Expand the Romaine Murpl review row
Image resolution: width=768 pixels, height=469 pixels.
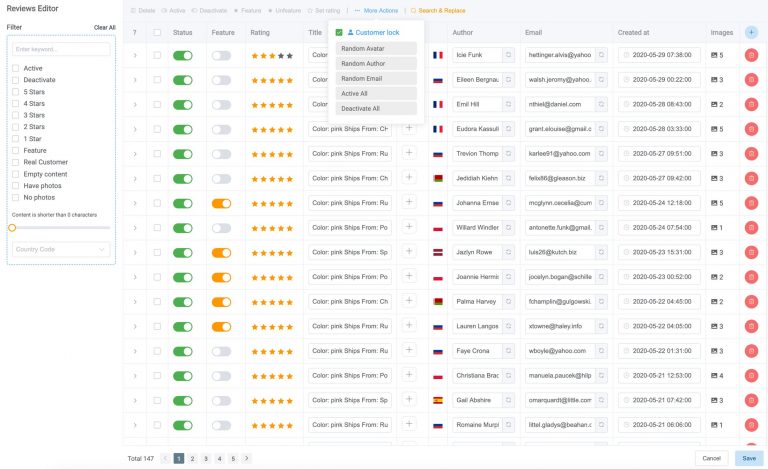[135, 425]
